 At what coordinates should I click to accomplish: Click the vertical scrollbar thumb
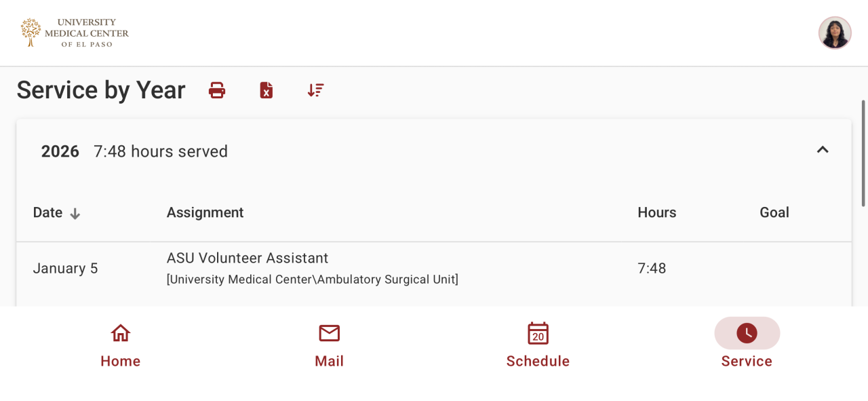863,153
